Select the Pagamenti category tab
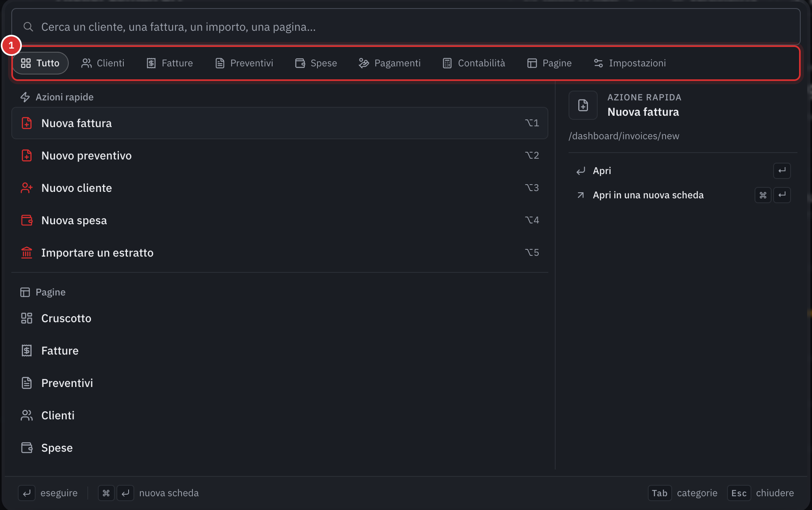 389,63
